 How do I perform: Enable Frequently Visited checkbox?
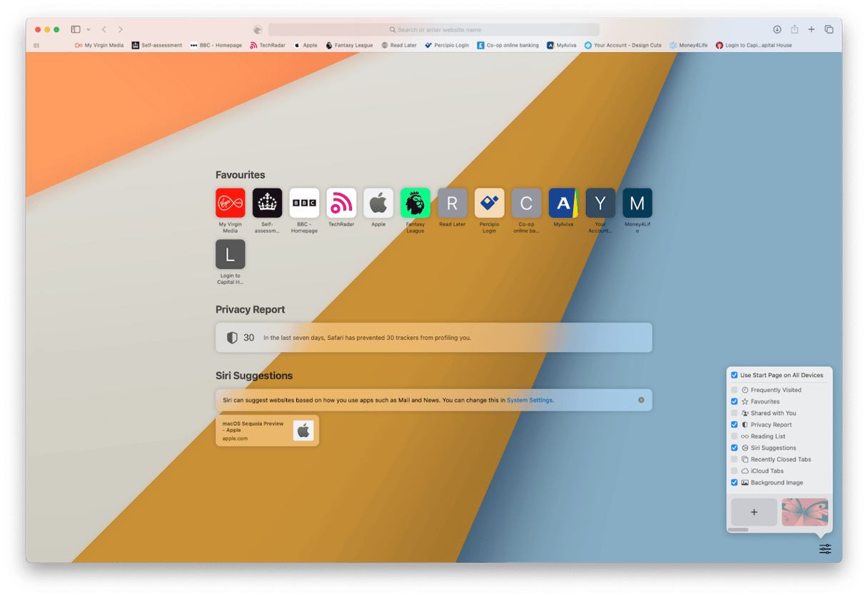click(735, 390)
